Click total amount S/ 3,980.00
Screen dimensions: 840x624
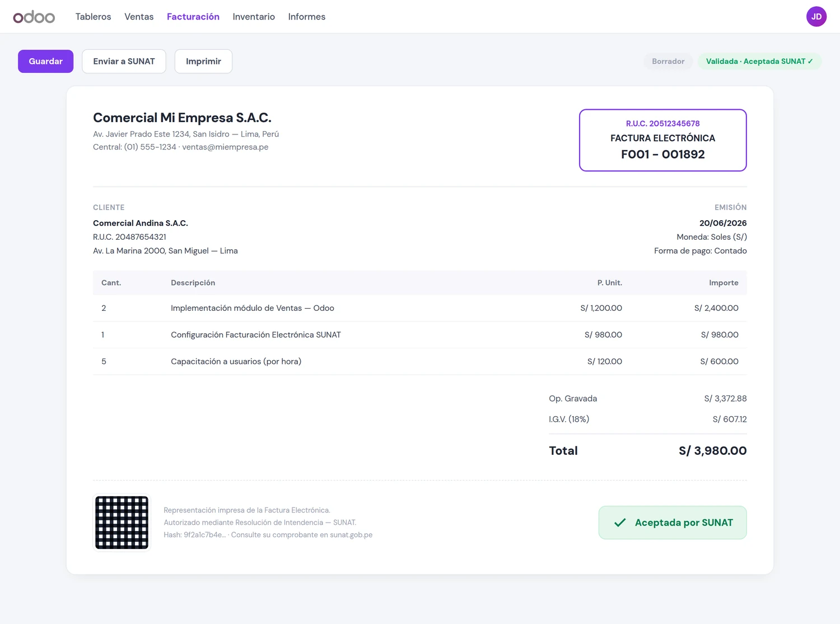pyautogui.click(x=713, y=451)
